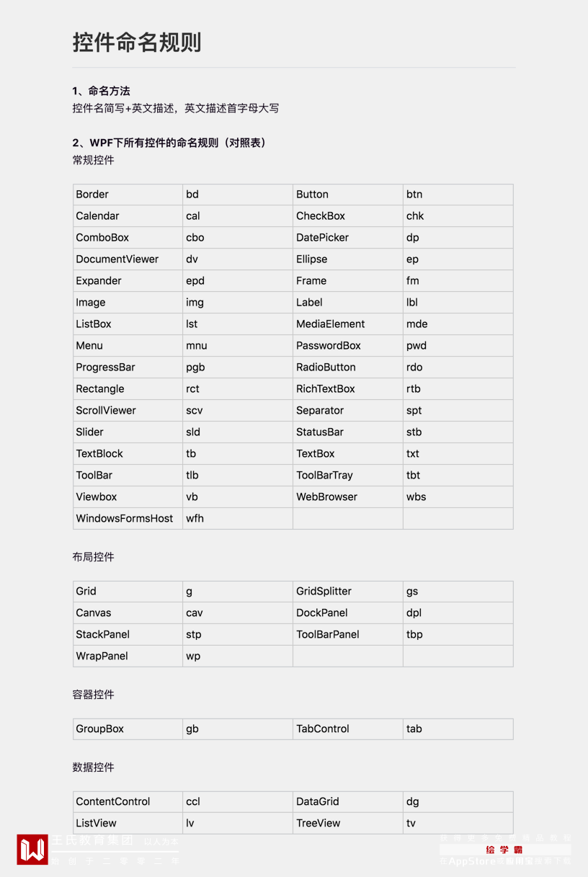588x877 pixels.
Task: Click the 容器控件 subheading
Action: click(93, 695)
